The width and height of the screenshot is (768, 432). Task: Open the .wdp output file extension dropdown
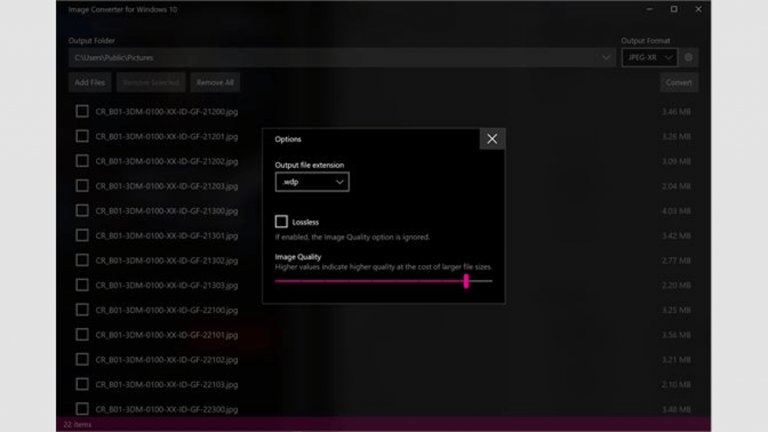tap(312, 182)
